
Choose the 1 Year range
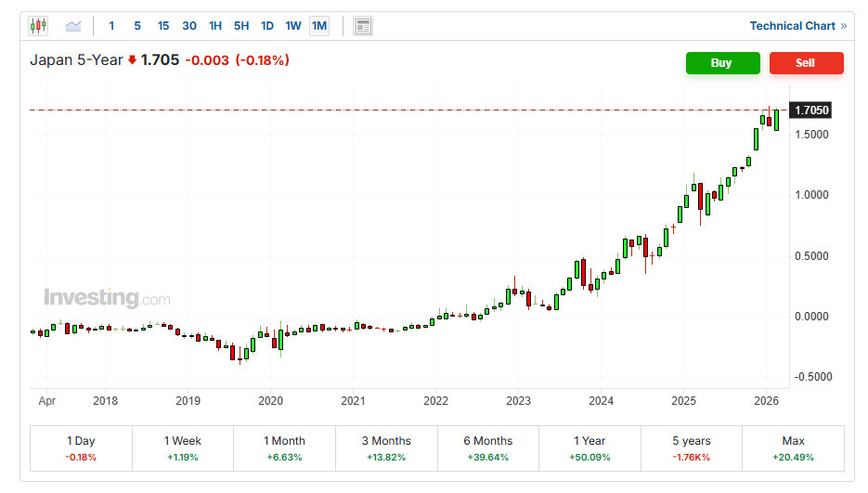[590, 448]
